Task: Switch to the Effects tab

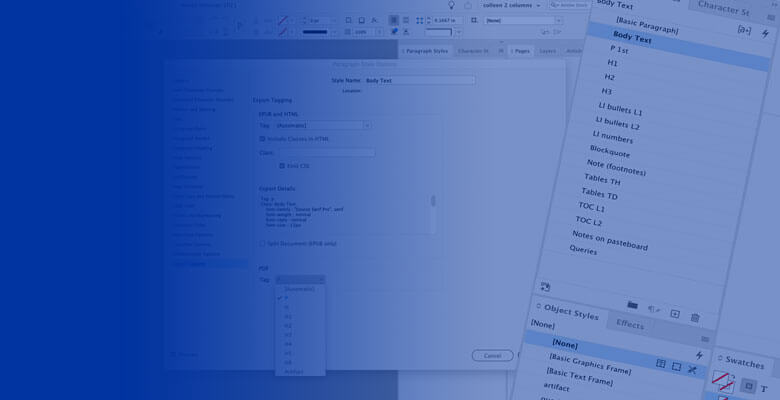Action: coord(630,324)
